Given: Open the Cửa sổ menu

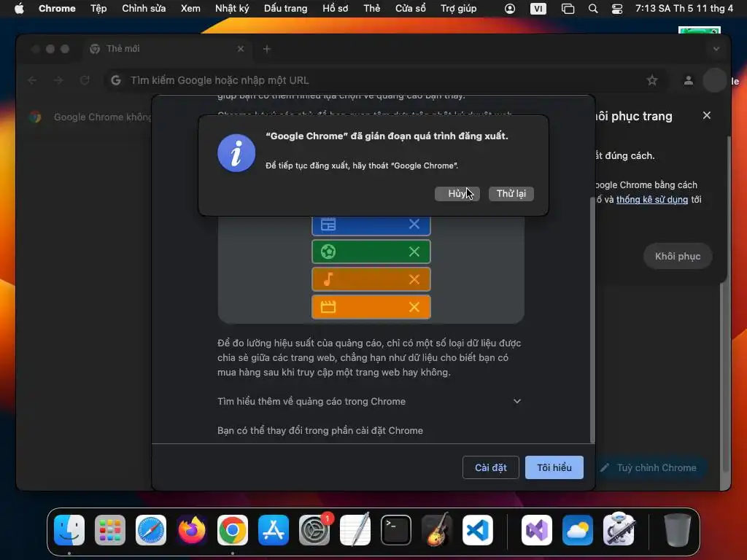Looking at the screenshot, I should click(x=411, y=9).
